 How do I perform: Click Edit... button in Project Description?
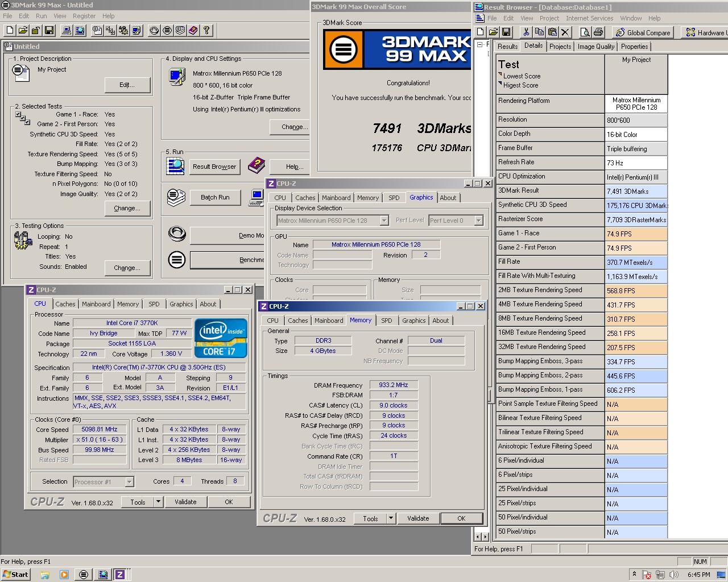point(127,85)
